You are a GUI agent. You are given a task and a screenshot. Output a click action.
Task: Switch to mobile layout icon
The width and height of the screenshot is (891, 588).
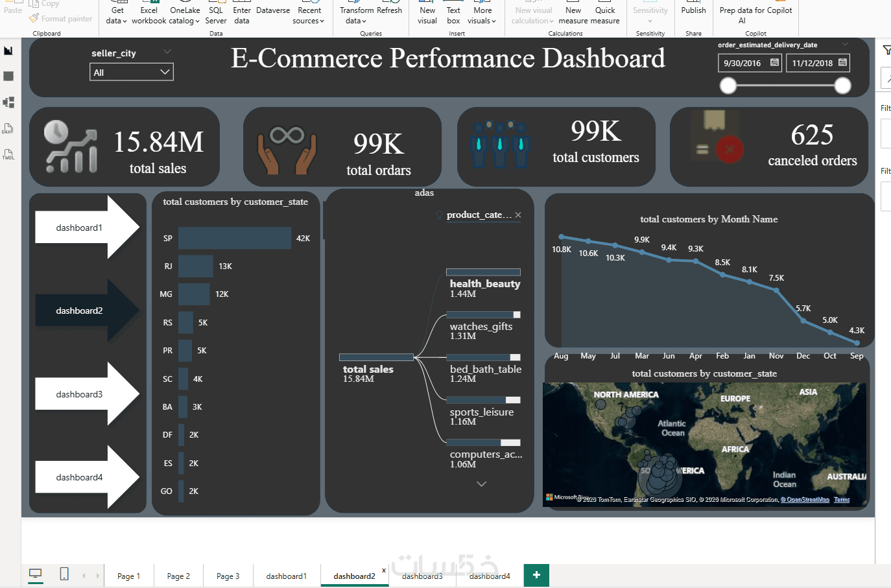(64, 574)
